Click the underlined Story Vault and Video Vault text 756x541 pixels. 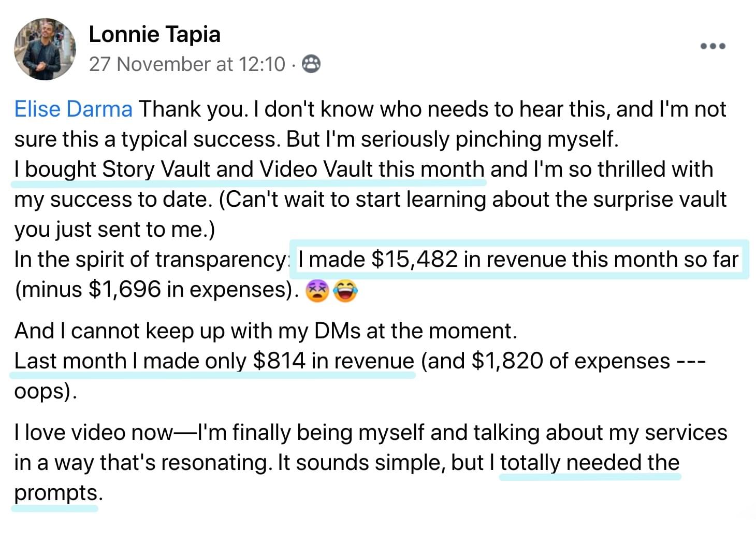(x=249, y=170)
